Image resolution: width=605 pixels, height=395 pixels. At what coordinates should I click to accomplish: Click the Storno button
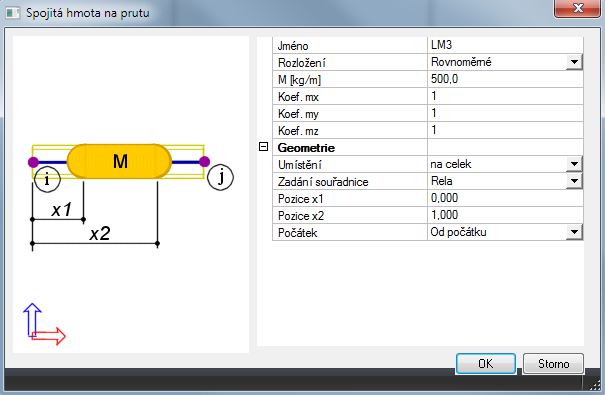(x=553, y=364)
